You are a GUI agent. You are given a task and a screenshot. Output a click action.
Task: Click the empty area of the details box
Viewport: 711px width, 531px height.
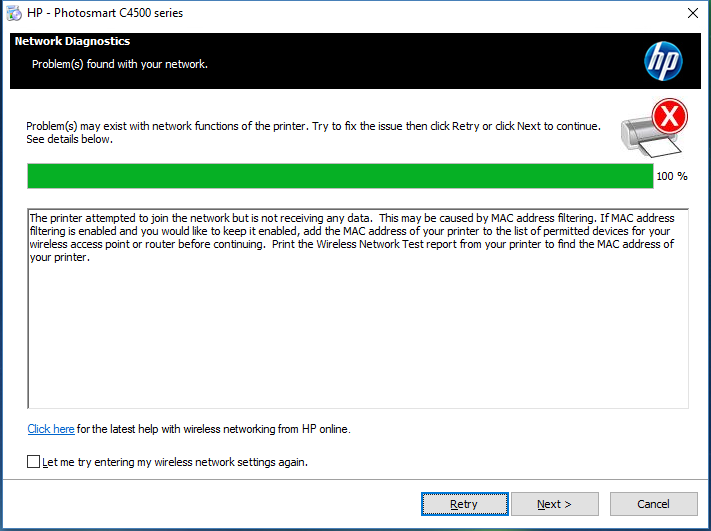click(x=350, y=340)
